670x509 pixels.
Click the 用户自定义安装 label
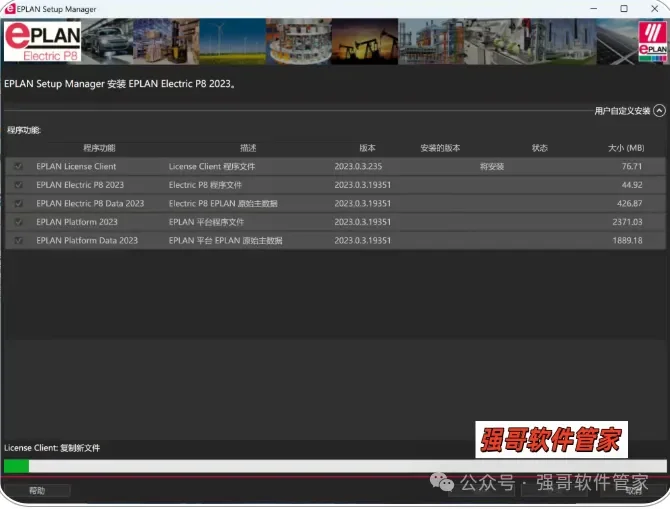(x=622, y=111)
